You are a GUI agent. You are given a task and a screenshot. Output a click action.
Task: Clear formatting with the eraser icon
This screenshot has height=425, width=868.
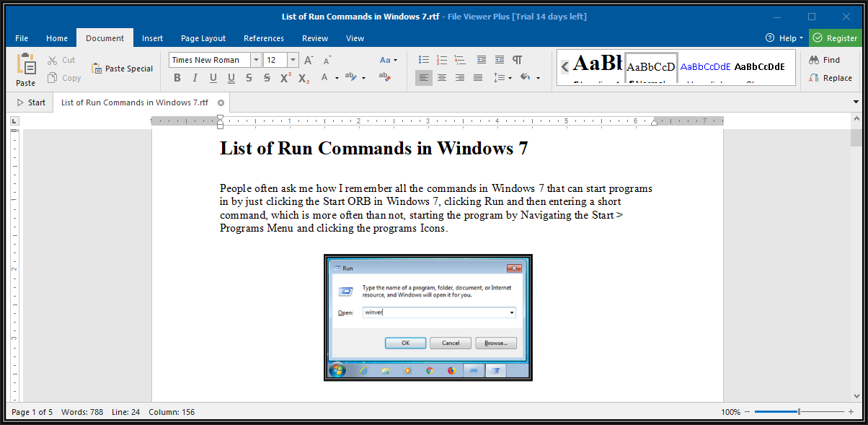pyautogui.click(x=384, y=78)
